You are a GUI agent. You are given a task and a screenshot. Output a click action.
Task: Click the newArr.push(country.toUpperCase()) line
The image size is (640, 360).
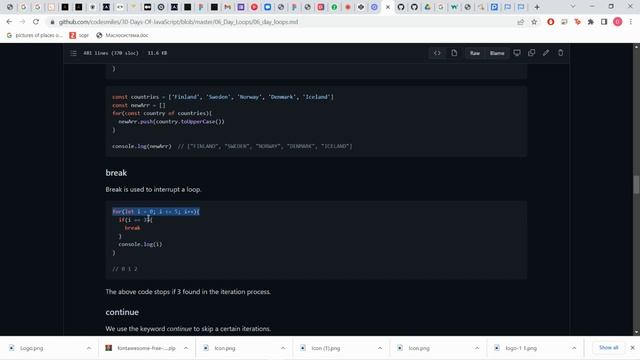point(171,122)
